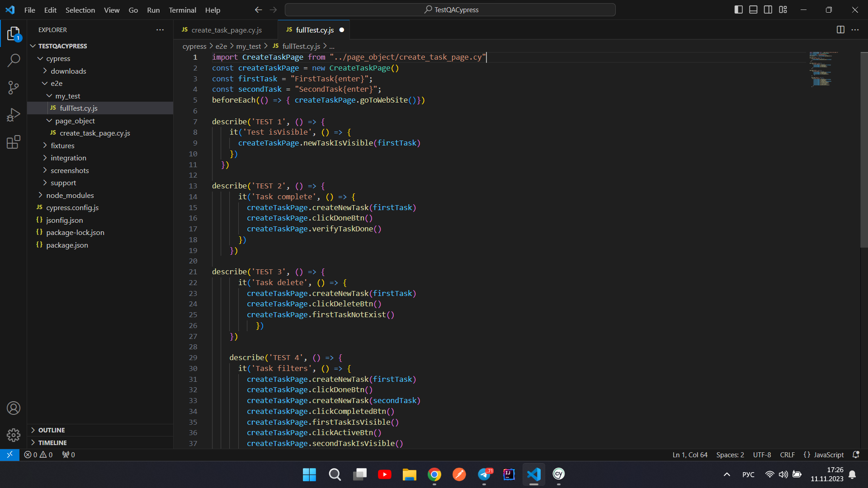Click Ln 1, Col 64 cursor position
Screen dimensions: 868x488
tap(690, 455)
